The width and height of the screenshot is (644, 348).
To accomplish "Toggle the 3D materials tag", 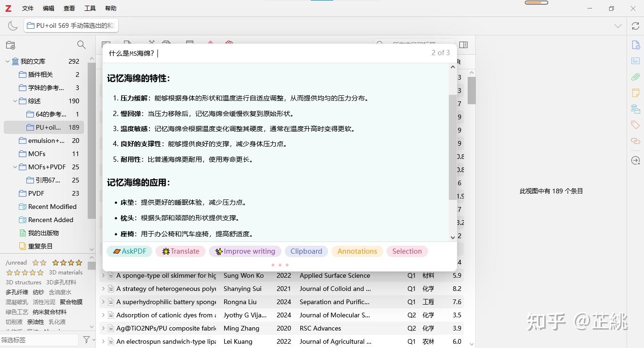I will click(66, 273).
